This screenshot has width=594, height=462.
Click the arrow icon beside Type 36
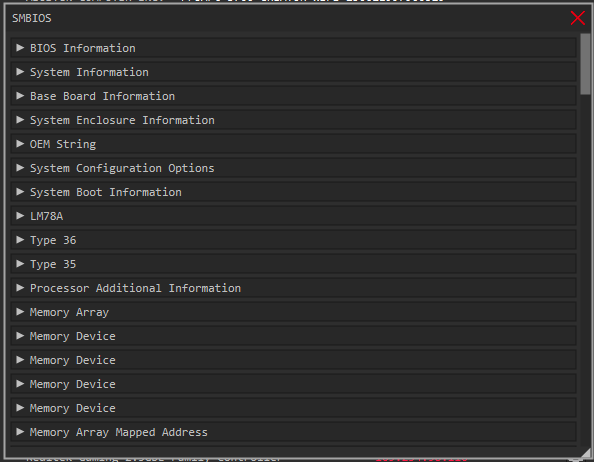20,240
